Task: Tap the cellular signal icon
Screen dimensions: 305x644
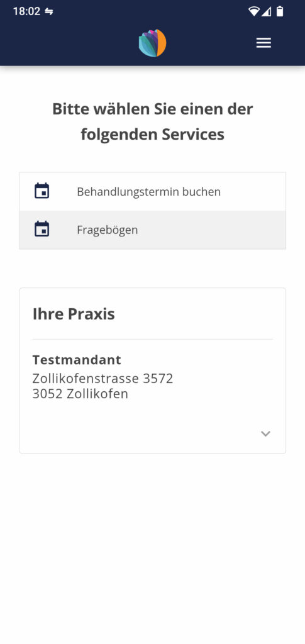Action: 267,11
